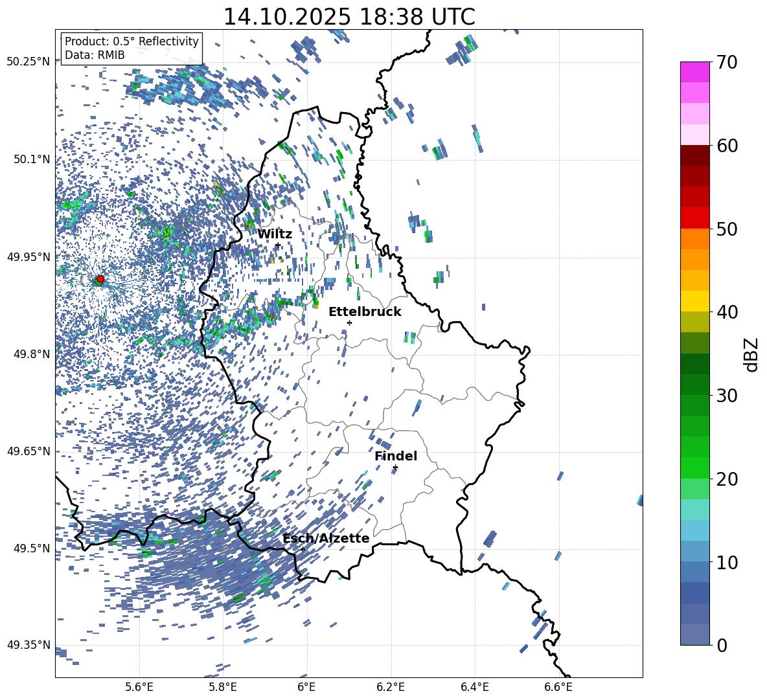
Task: Click the 49.65°N latitude label
Action: (x=28, y=451)
